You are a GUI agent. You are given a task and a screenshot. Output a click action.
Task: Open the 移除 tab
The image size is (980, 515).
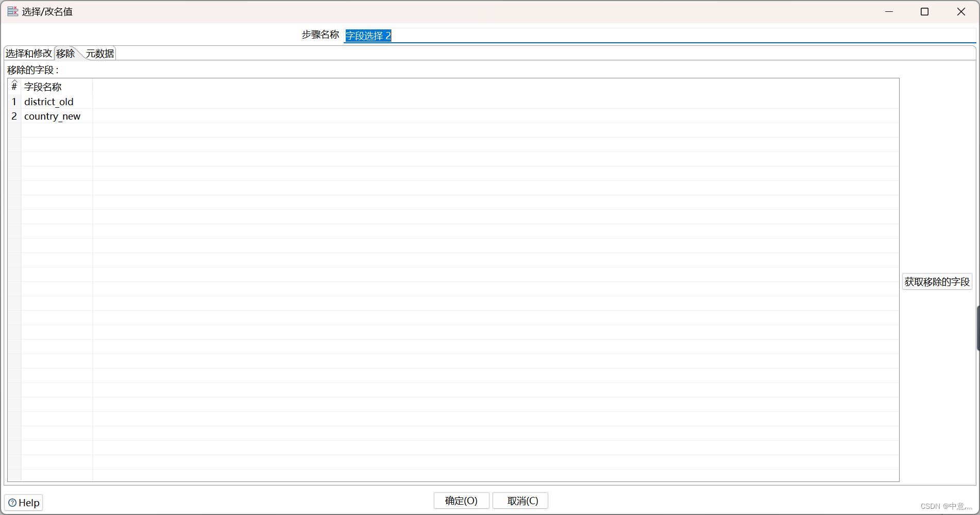(66, 54)
